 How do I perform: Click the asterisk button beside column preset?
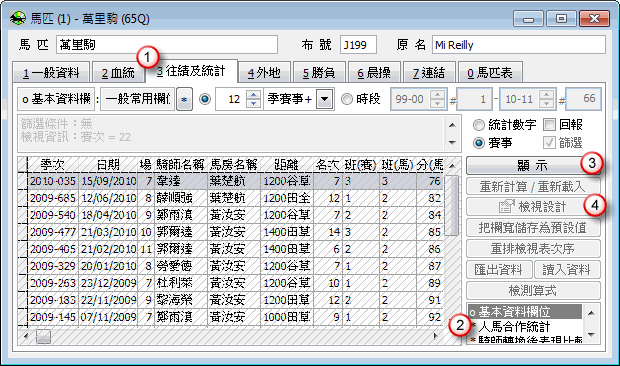184,99
